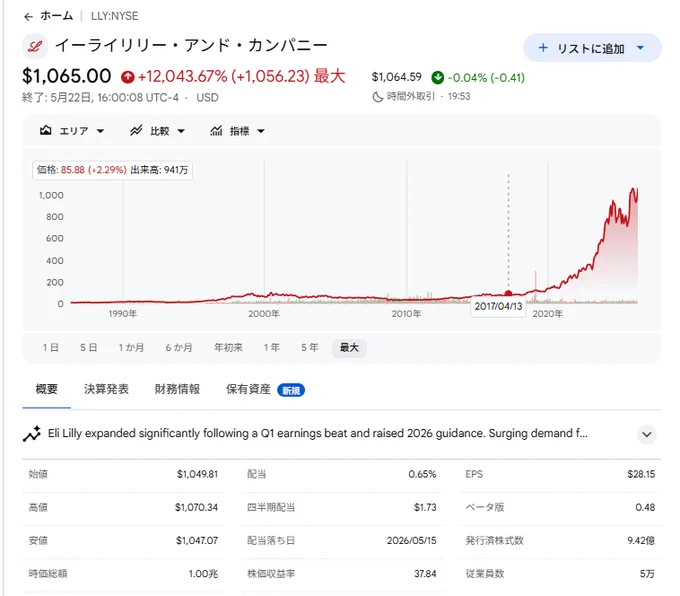Open the エリア chart style dropdown
The height and width of the screenshot is (596, 680).
pos(72,131)
